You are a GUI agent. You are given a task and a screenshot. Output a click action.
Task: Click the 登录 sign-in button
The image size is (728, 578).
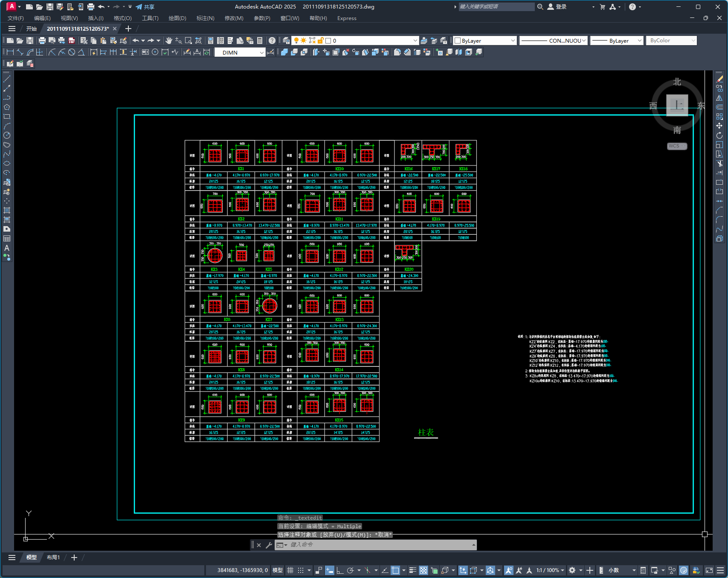(x=557, y=7)
